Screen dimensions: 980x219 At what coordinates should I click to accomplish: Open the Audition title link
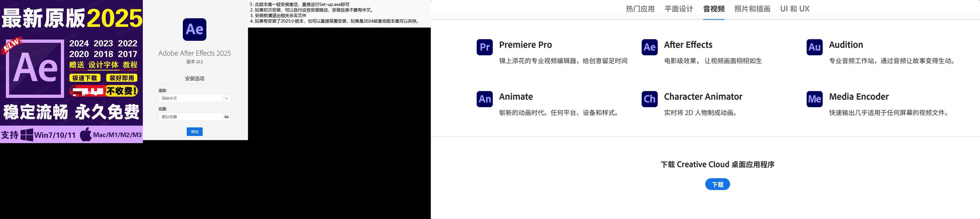pyautogui.click(x=846, y=45)
